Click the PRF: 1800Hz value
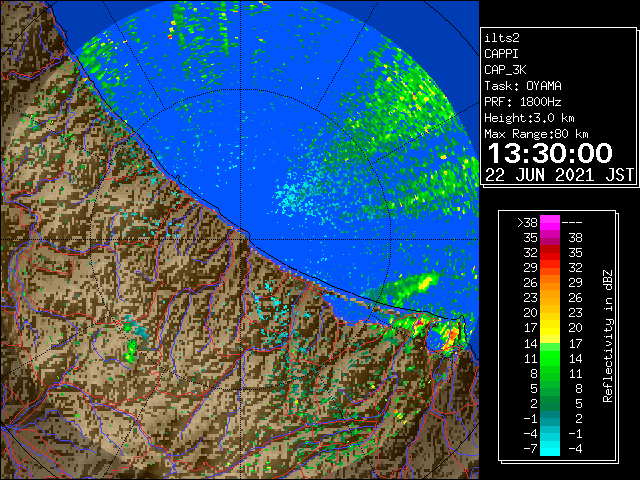The image size is (640, 480). click(x=523, y=102)
